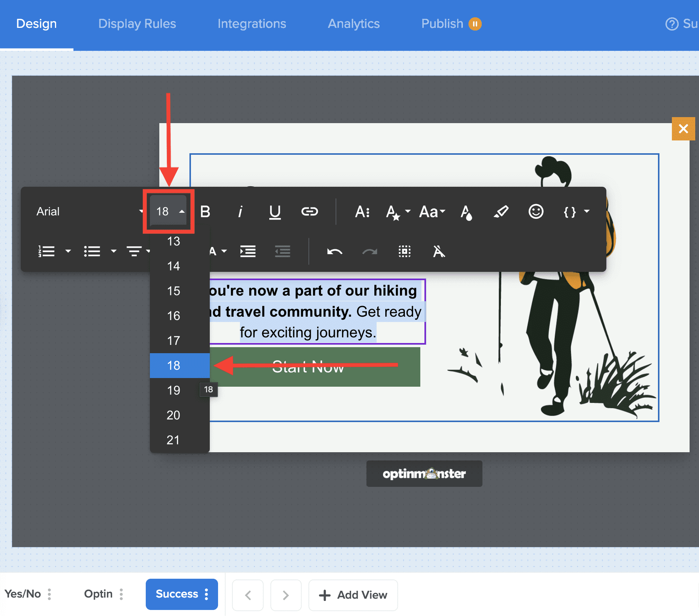This screenshot has width=699, height=616.
Task: Toggle underline formatting button
Action: [x=275, y=212]
